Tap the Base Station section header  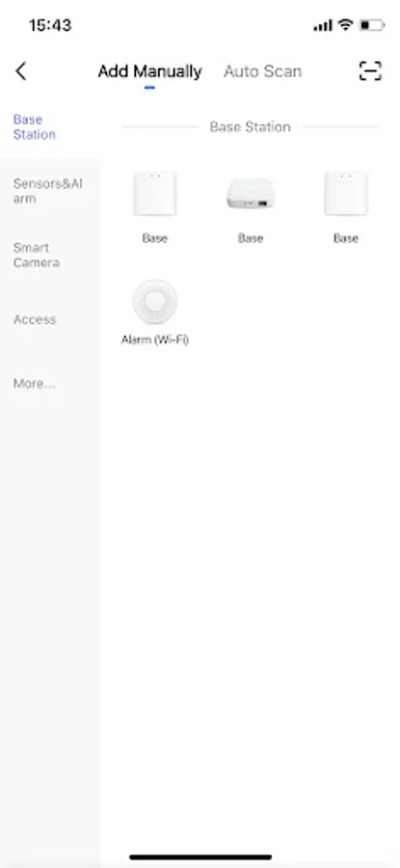[250, 126]
